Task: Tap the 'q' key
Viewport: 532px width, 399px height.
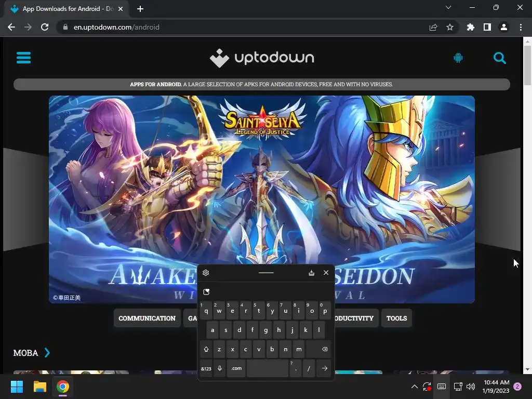Action: 206,311
